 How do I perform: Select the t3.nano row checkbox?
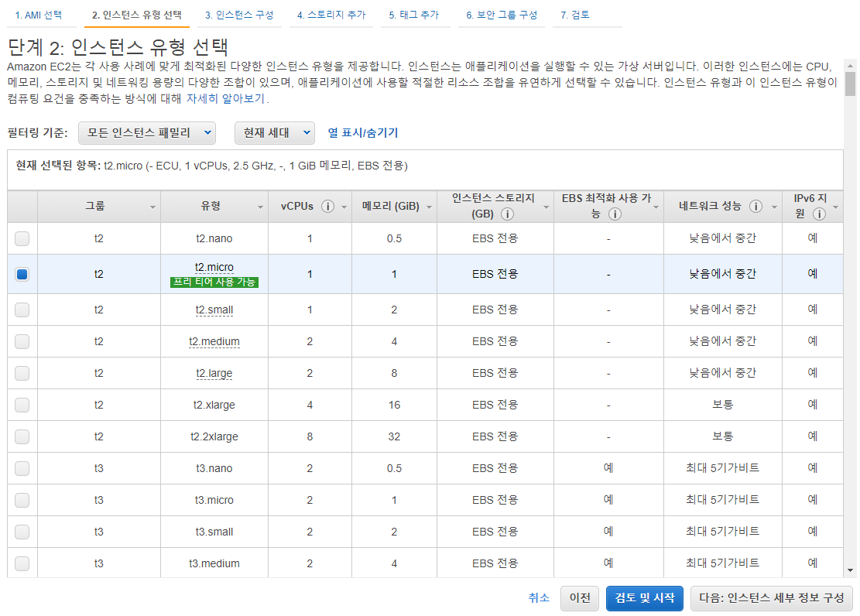[22, 468]
